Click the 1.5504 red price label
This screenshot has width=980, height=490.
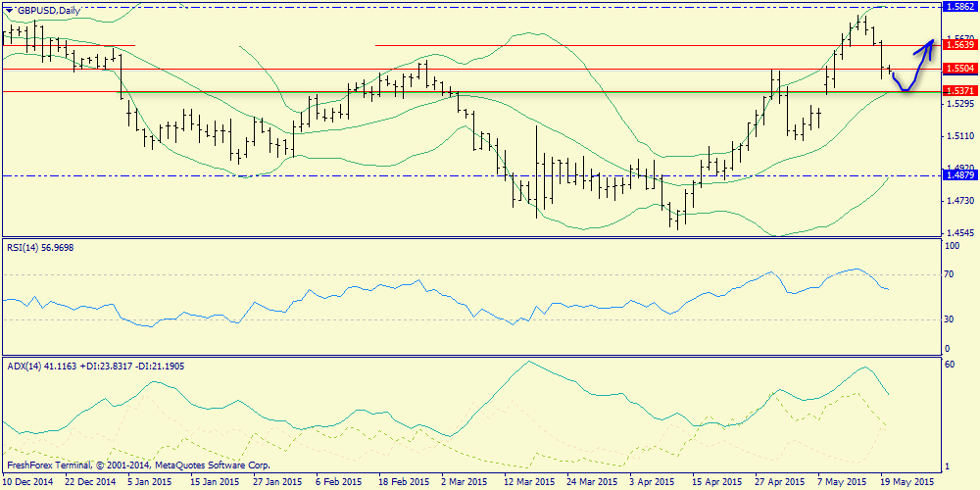point(957,69)
